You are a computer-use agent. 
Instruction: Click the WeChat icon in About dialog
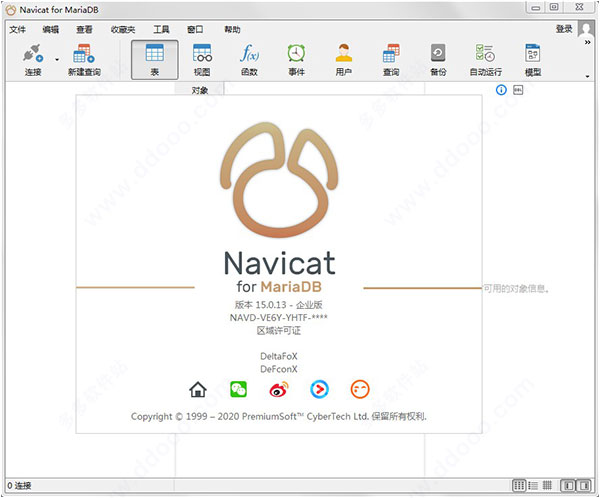tap(238, 390)
